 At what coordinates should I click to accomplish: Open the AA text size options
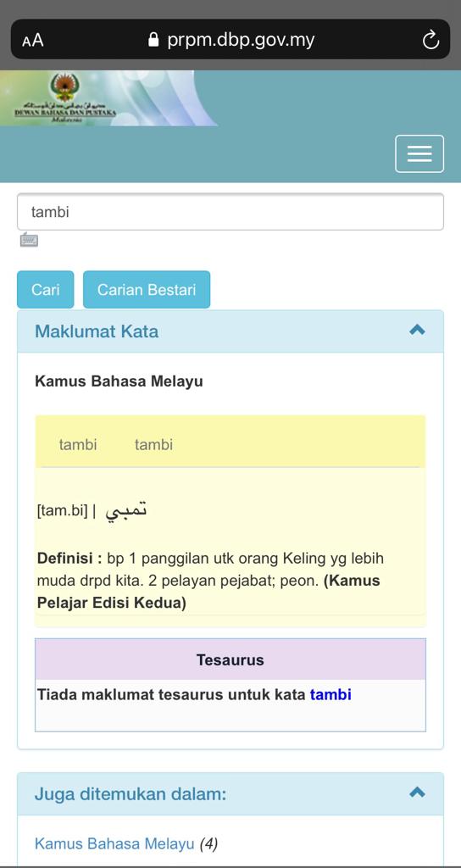coord(33,41)
